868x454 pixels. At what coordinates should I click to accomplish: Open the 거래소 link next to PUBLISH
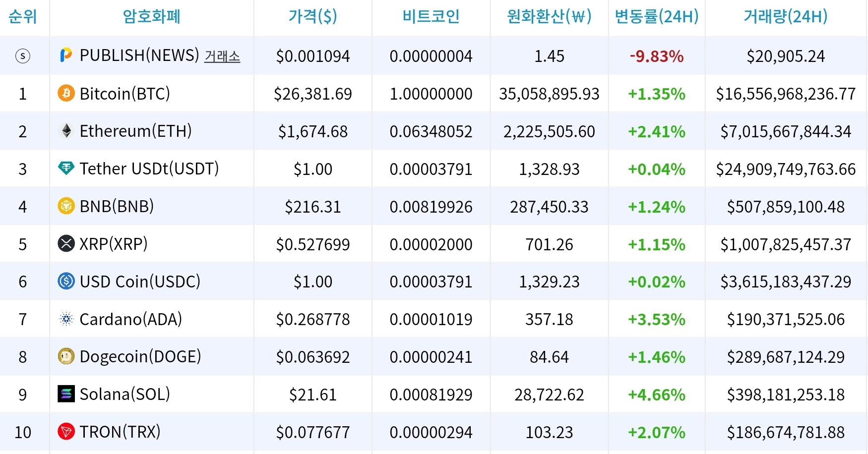point(222,57)
